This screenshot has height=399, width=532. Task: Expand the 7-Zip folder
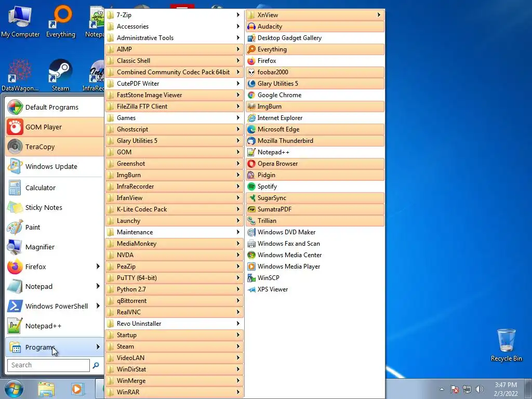click(x=174, y=15)
